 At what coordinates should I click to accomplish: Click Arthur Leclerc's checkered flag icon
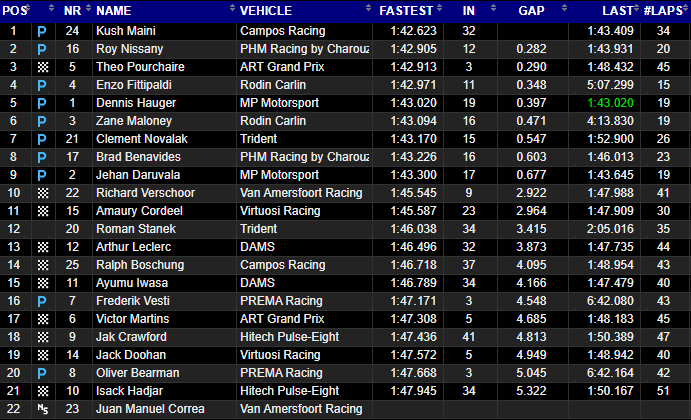[x=43, y=247]
